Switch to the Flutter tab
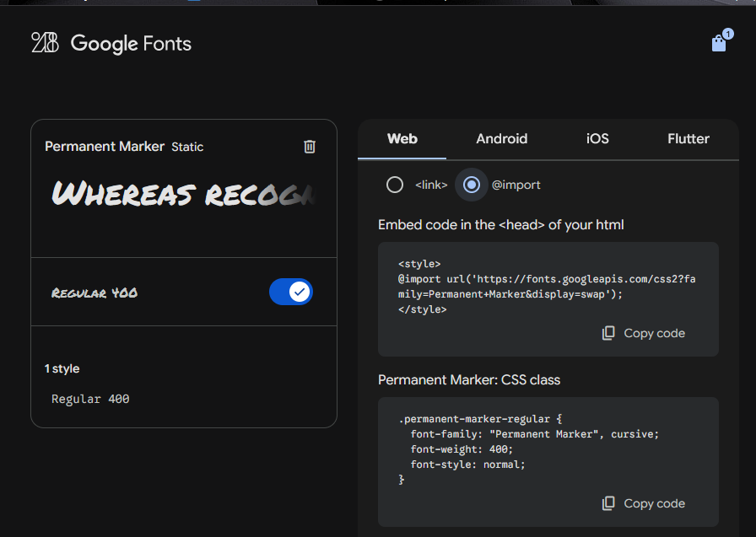The image size is (756, 537). (x=688, y=139)
